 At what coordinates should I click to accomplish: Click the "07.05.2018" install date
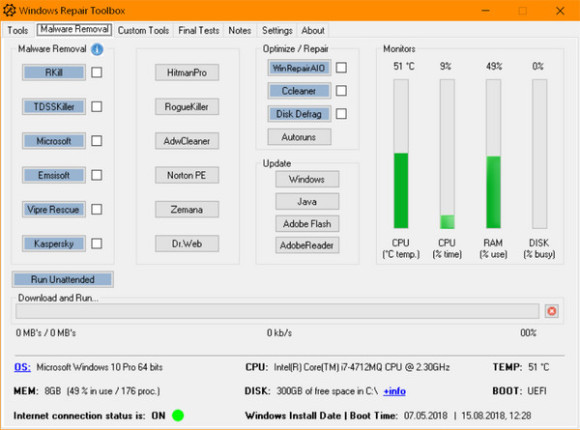pyautogui.click(x=425, y=416)
